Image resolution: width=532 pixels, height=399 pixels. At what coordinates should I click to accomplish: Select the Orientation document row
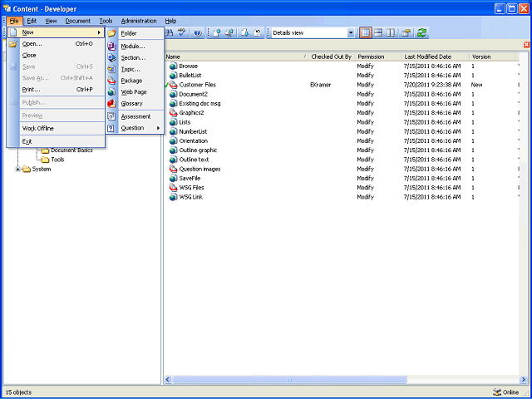342,140
